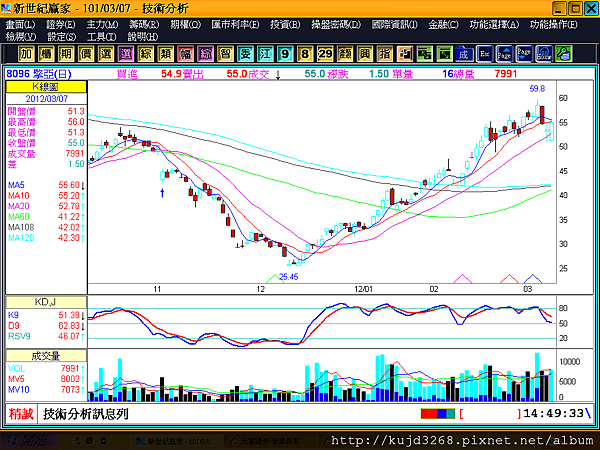
Task: Click the MA5 55.60 value row
Action: pos(46,185)
